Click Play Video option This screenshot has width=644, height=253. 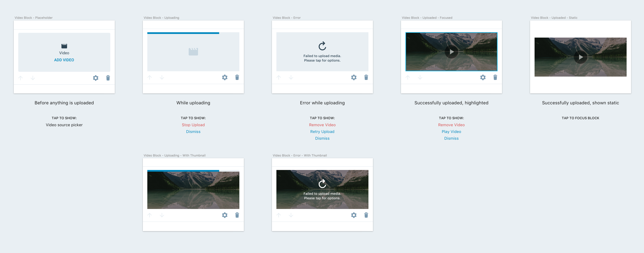pos(451,132)
